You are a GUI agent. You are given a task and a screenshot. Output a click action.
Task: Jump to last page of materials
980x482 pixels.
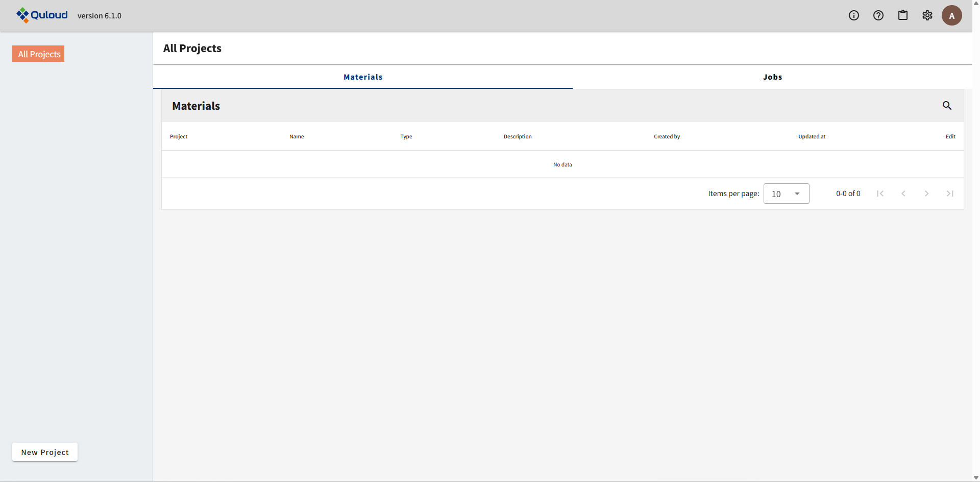tap(950, 194)
